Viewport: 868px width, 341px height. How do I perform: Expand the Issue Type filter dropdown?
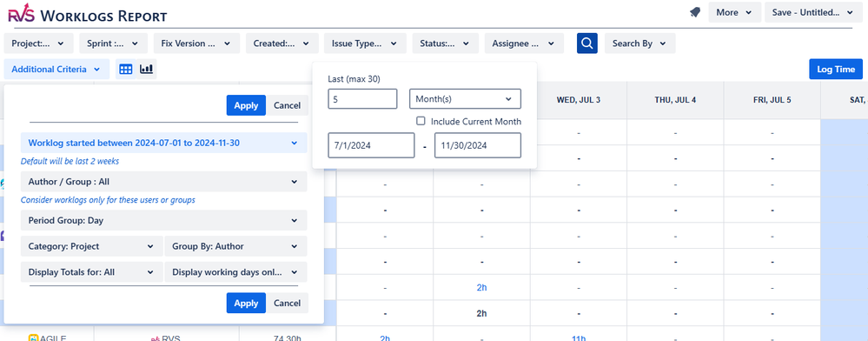[365, 43]
